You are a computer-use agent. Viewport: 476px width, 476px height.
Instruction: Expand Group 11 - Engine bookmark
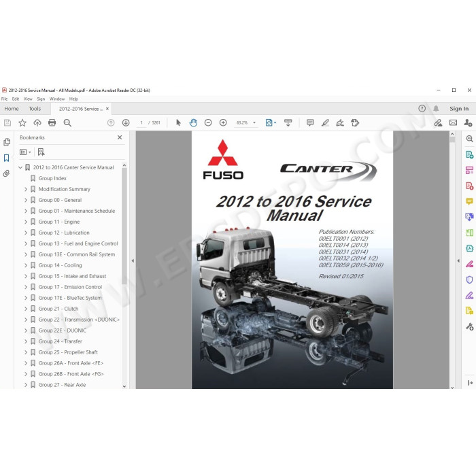tap(26, 222)
